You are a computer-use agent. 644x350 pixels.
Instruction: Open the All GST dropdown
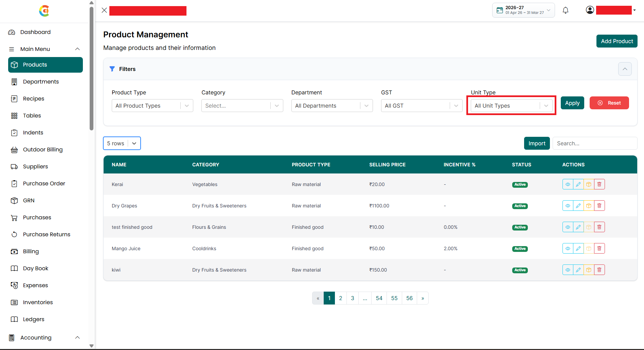(x=422, y=106)
